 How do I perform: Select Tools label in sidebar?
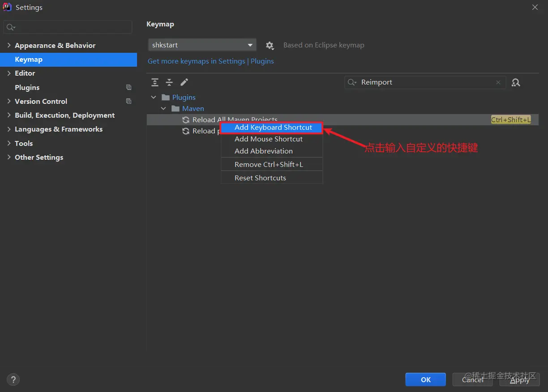click(x=24, y=143)
